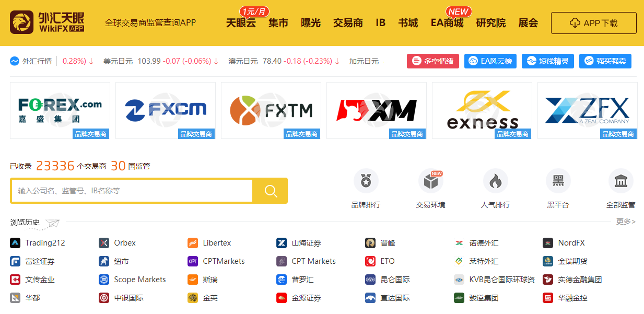
Task: Click the 金瑞期货 broker icon
Action: click(x=548, y=261)
